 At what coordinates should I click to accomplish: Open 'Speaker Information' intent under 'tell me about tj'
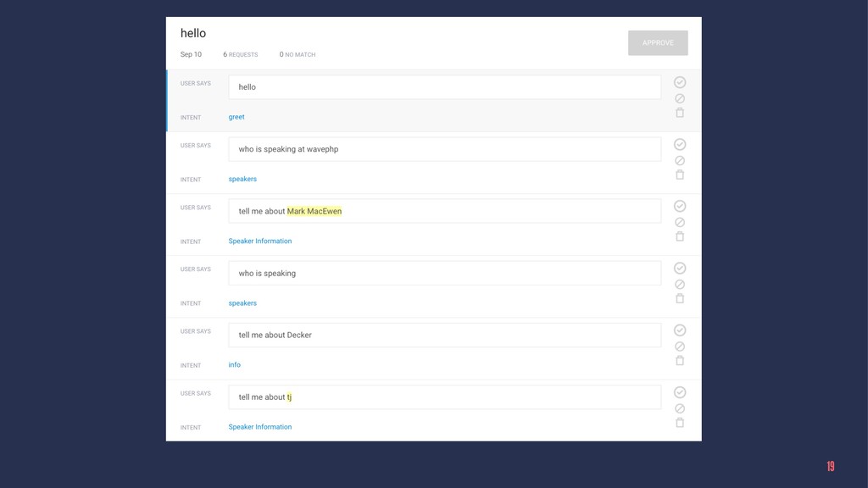[x=260, y=427]
